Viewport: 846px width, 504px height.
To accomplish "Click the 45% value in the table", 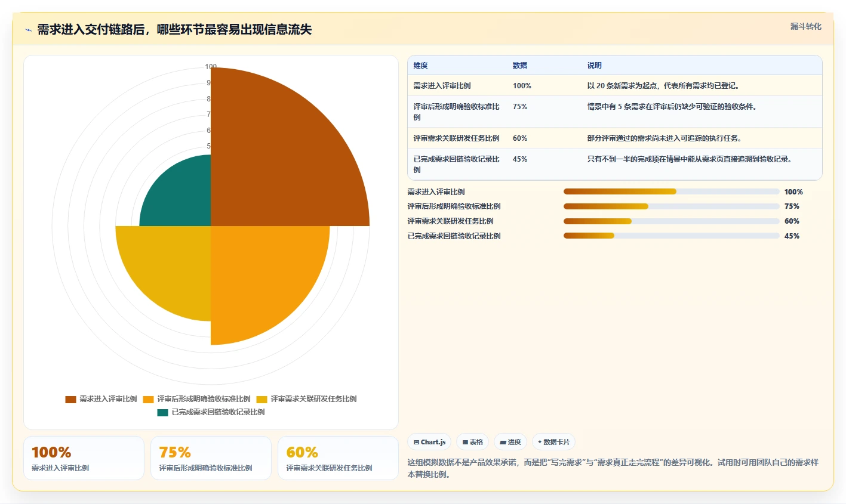I will pyautogui.click(x=519, y=159).
